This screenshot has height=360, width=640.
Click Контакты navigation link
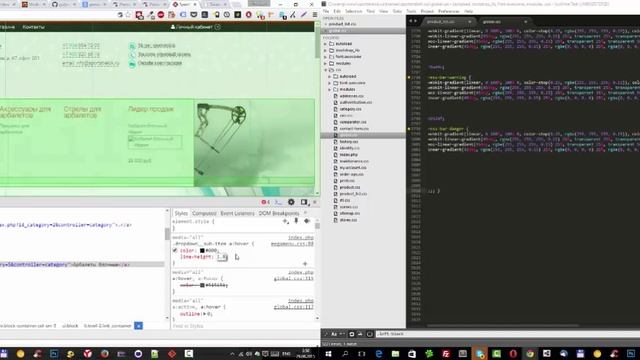pyautogui.click(x=33, y=27)
